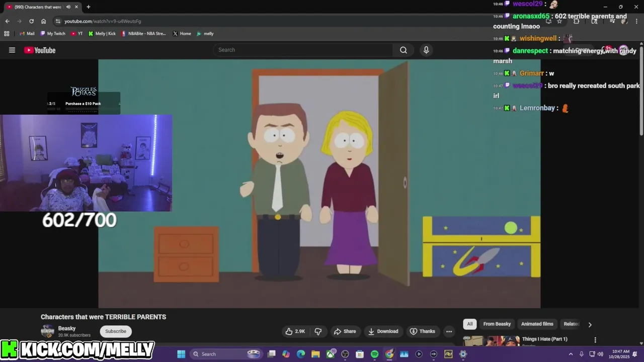Subscribe to the Beasky channel
Screen dimensions: 644x362
pos(116,331)
